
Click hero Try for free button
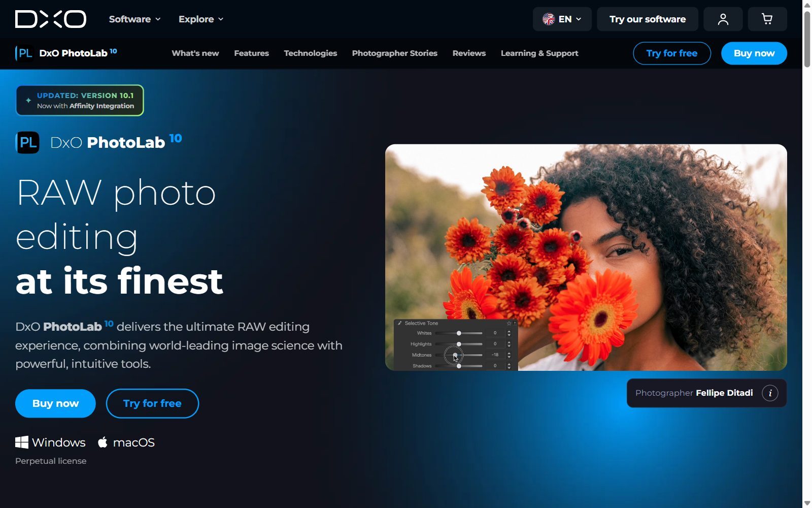tap(152, 403)
